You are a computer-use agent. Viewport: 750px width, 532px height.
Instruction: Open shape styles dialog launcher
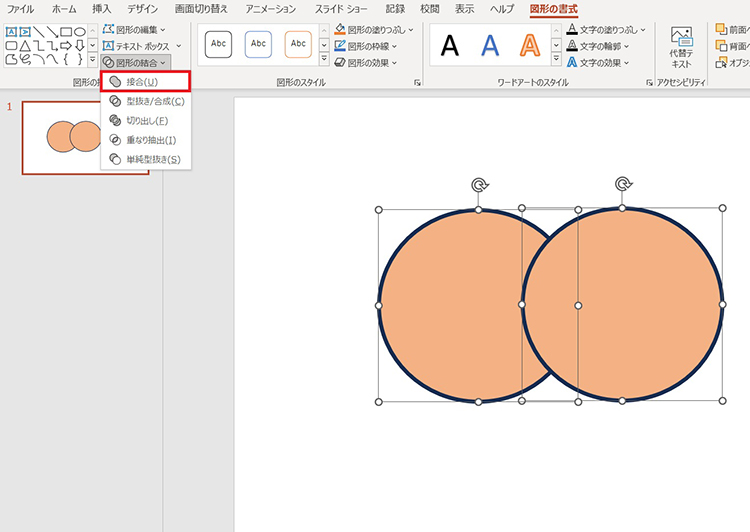417,82
